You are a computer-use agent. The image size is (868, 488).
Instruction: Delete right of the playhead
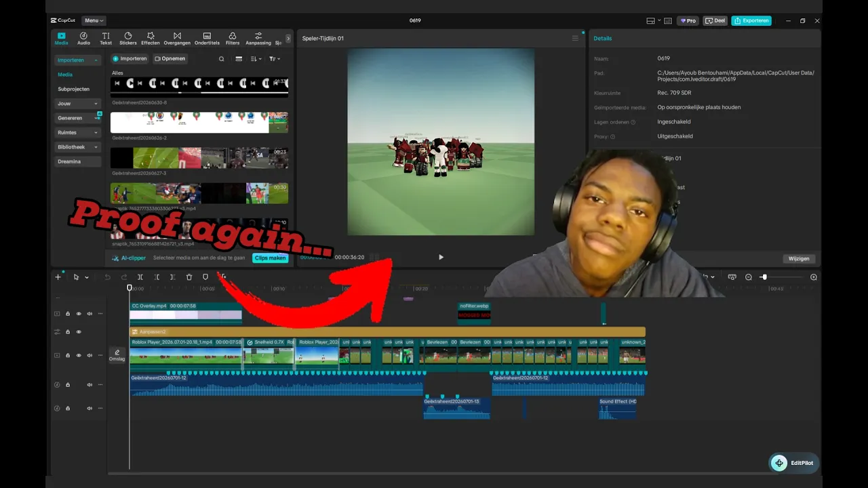(x=173, y=277)
